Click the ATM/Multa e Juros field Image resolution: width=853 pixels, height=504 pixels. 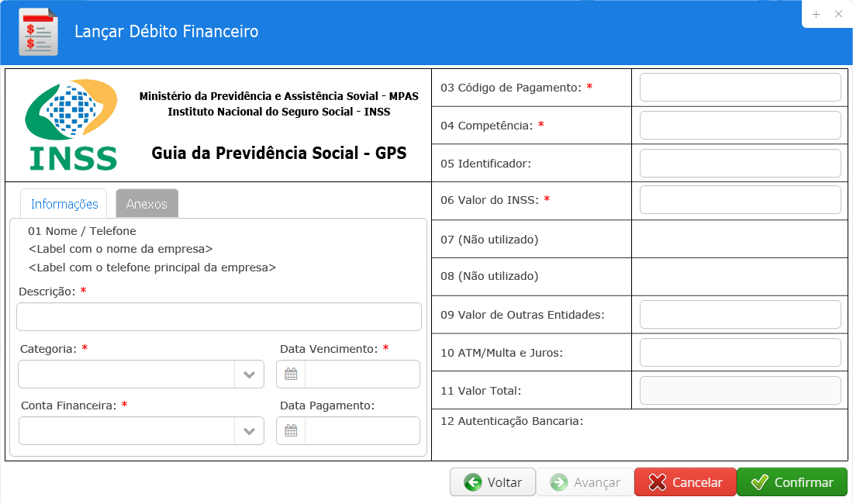pyautogui.click(x=741, y=352)
